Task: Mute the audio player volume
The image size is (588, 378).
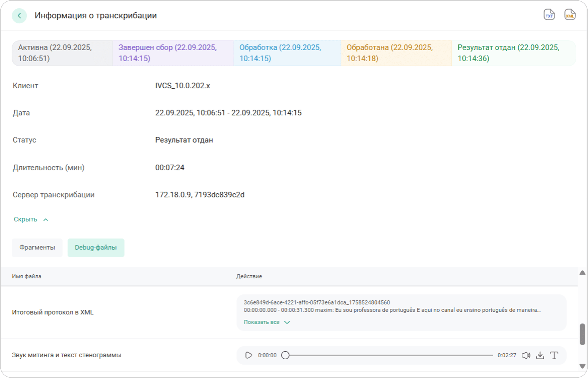Action: point(526,355)
